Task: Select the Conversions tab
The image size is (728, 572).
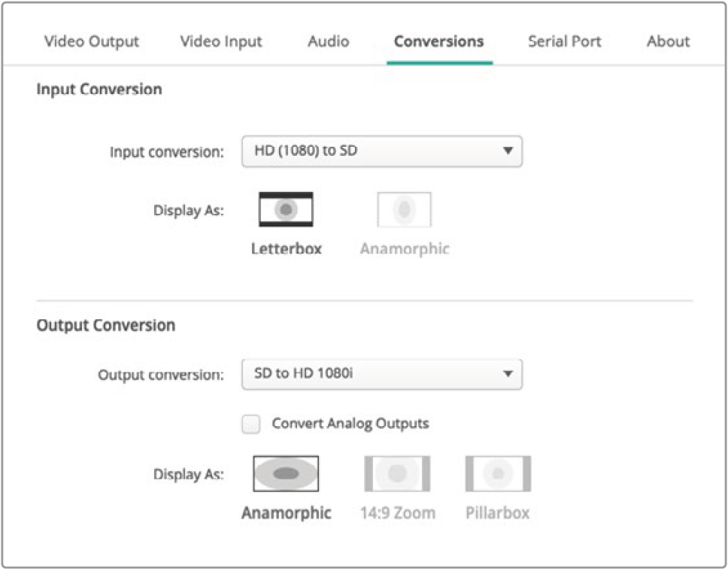Action: [x=439, y=41]
